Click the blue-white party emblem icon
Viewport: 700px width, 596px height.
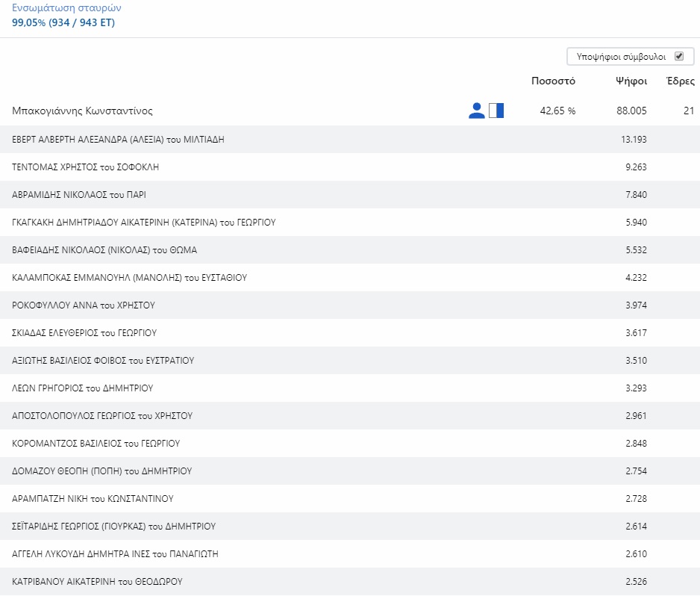click(x=496, y=111)
